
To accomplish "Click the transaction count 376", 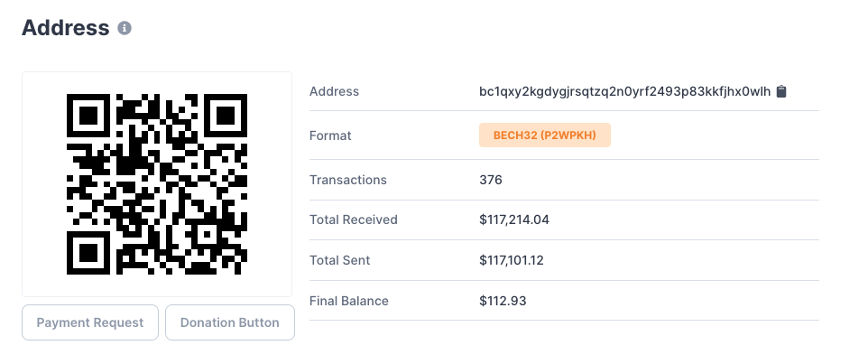I will click(491, 180).
